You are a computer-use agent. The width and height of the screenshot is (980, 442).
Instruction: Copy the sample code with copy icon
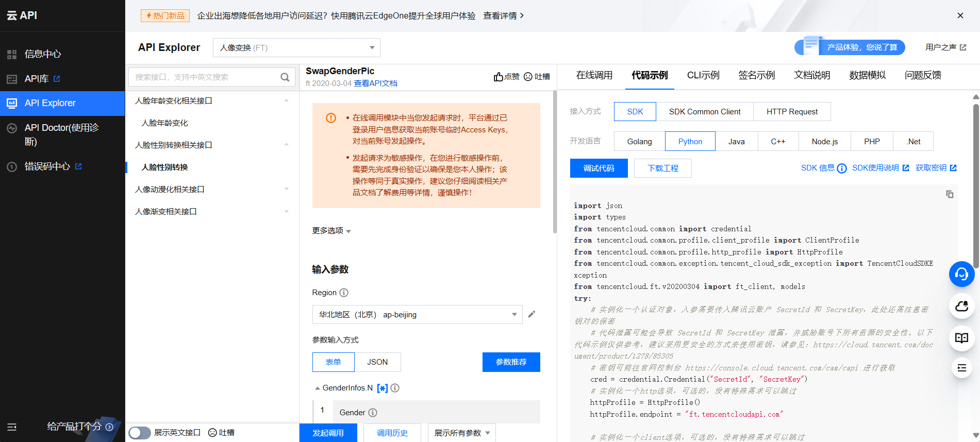click(950, 194)
